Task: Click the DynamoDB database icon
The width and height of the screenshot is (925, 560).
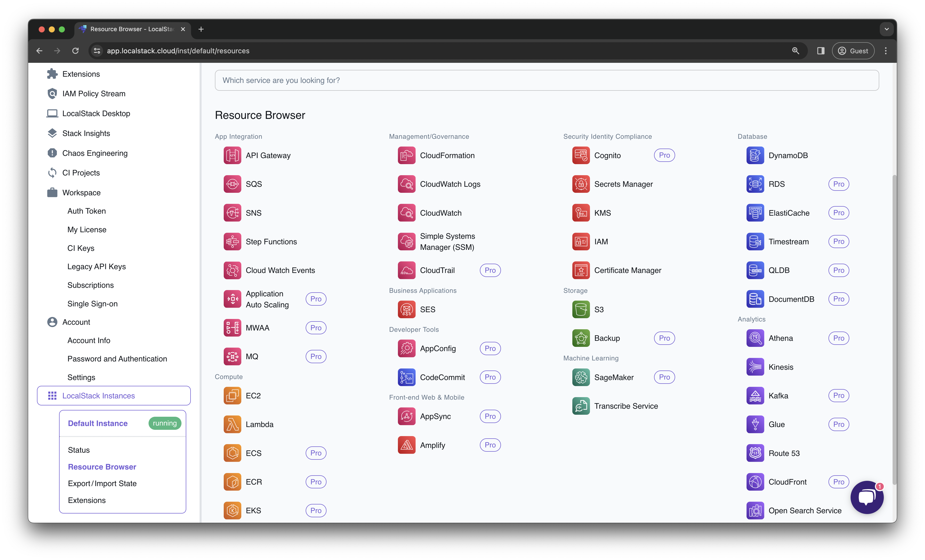Action: tap(755, 155)
